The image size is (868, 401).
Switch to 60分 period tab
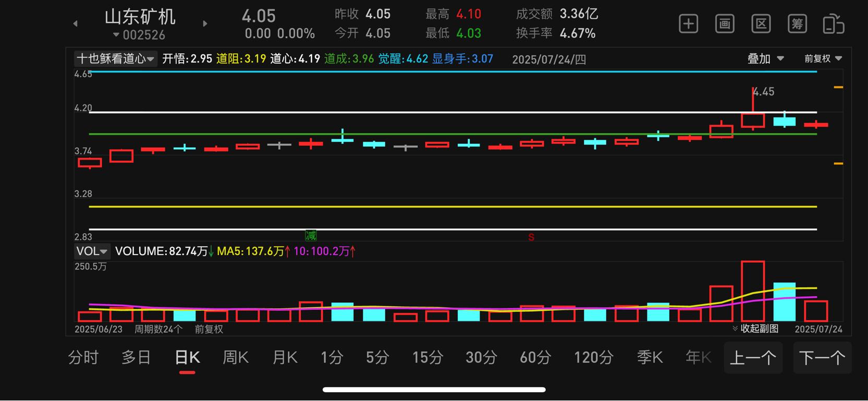pos(535,358)
